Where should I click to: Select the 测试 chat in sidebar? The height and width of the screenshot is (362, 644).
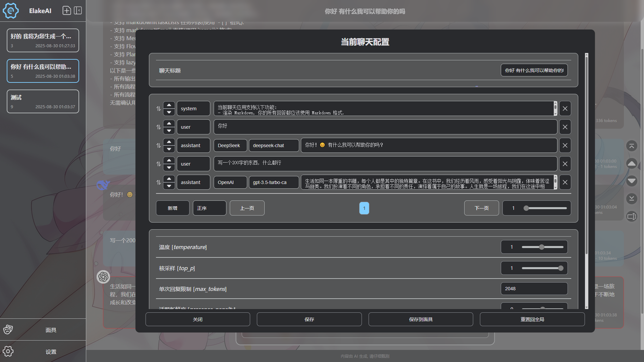[x=43, y=102]
